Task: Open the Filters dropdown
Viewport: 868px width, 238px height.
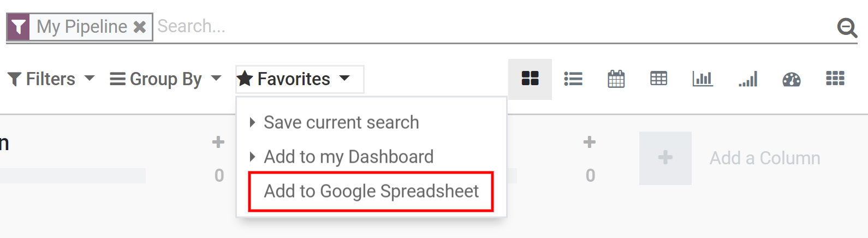Action: [x=51, y=79]
